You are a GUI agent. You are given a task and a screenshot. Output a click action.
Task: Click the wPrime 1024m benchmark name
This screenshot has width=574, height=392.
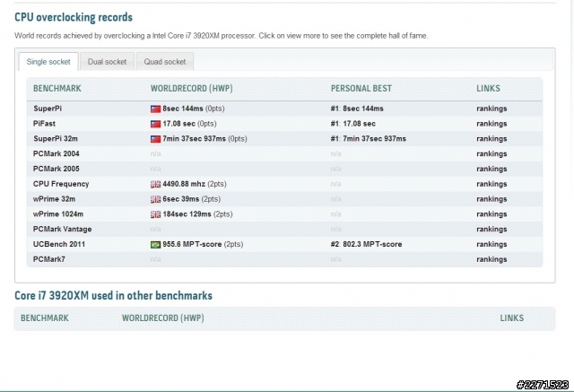click(58, 214)
